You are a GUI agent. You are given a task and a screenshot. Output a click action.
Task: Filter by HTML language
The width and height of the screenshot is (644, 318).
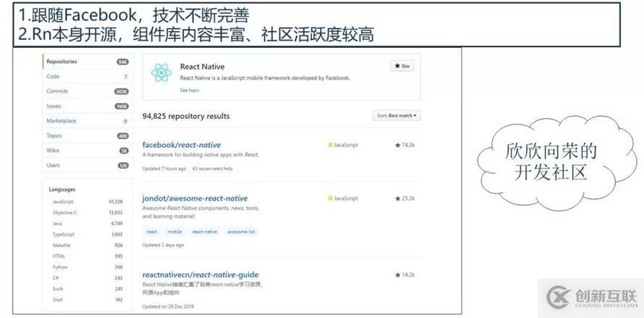coord(88,256)
